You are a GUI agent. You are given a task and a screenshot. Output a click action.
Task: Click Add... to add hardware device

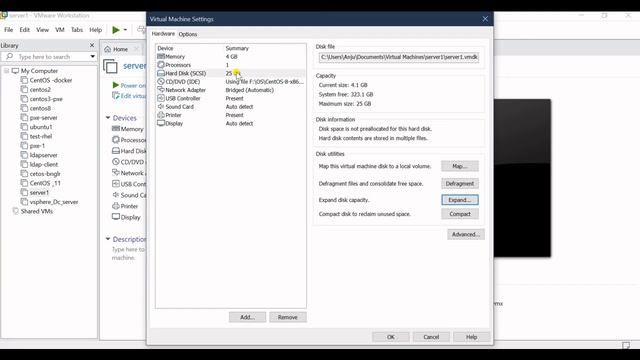[x=247, y=317]
